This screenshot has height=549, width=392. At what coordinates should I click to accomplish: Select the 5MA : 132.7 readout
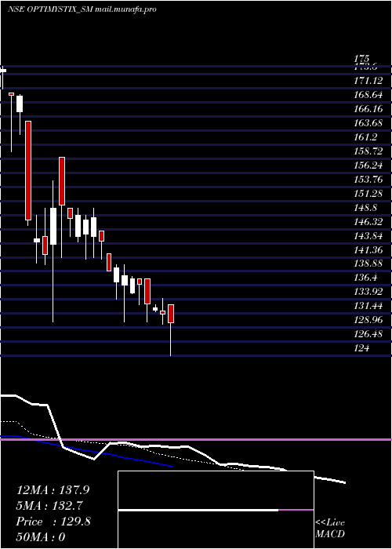pyautogui.click(x=50, y=506)
